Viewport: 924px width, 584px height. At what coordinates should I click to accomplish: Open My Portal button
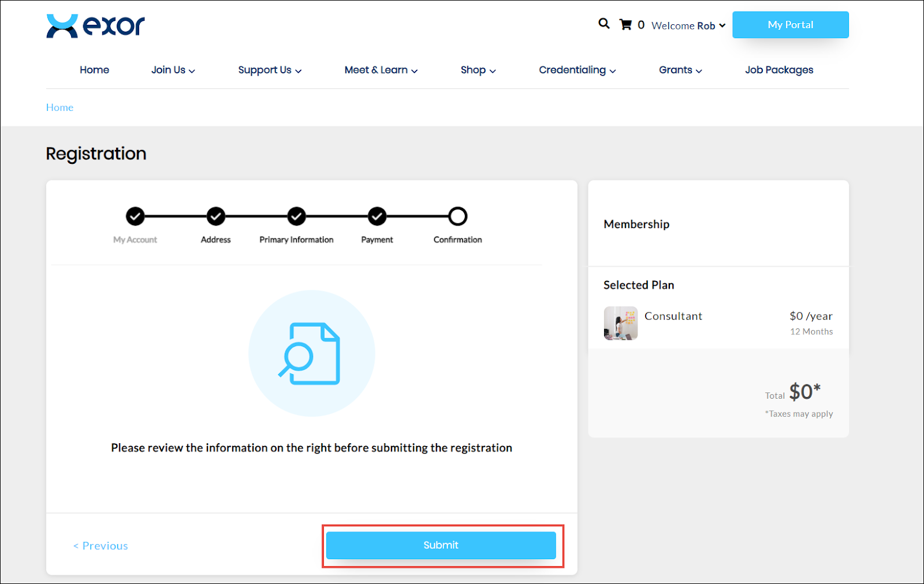pyautogui.click(x=790, y=25)
